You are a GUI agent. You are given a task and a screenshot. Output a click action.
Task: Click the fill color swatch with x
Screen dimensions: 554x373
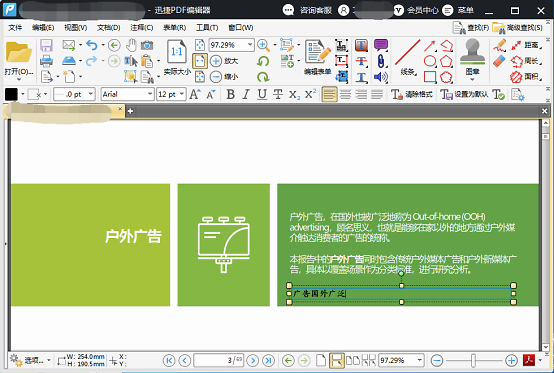(x=35, y=94)
